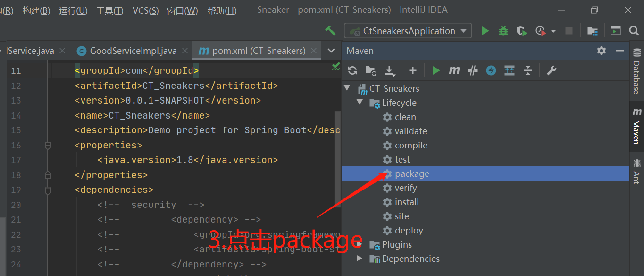Show Maven dependencies diagram icon
644x276 pixels.
pyautogui.click(x=510, y=70)
